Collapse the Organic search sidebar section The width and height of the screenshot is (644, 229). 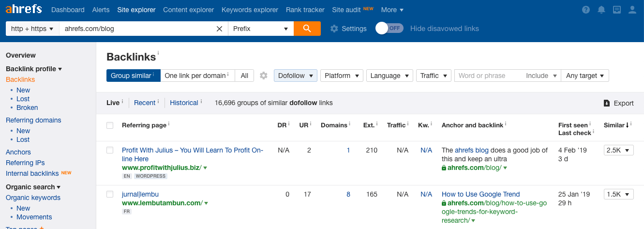tap(33, 187)
